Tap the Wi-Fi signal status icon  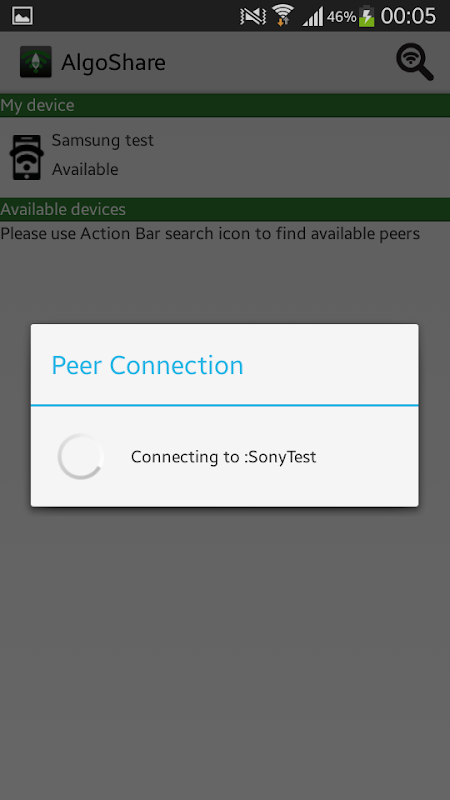point(283,15)
